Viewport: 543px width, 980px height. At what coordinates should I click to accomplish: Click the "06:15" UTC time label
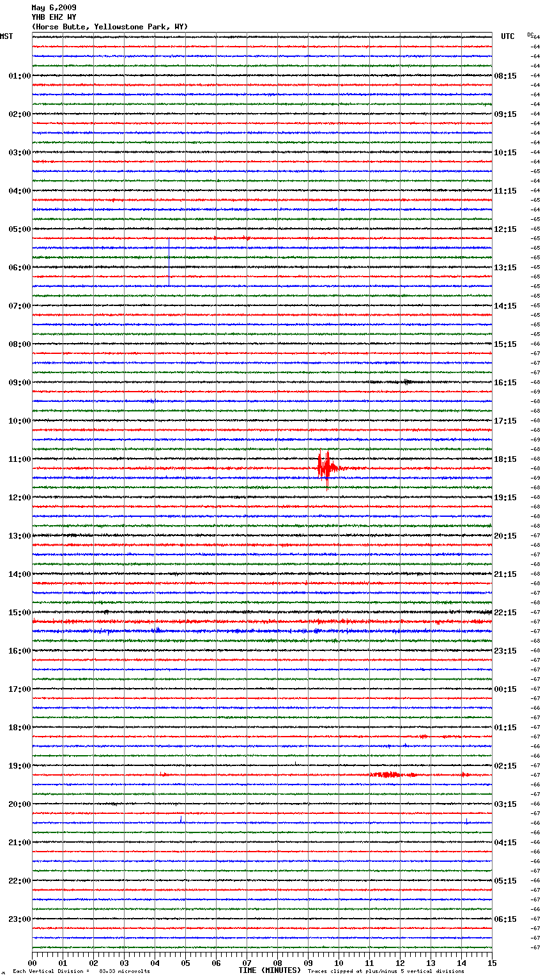[x=505, y=919]
